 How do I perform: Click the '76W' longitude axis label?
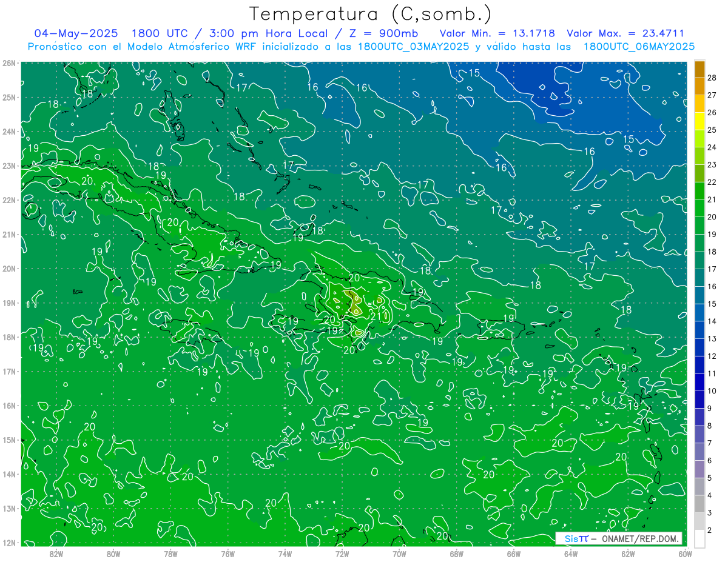227,553
